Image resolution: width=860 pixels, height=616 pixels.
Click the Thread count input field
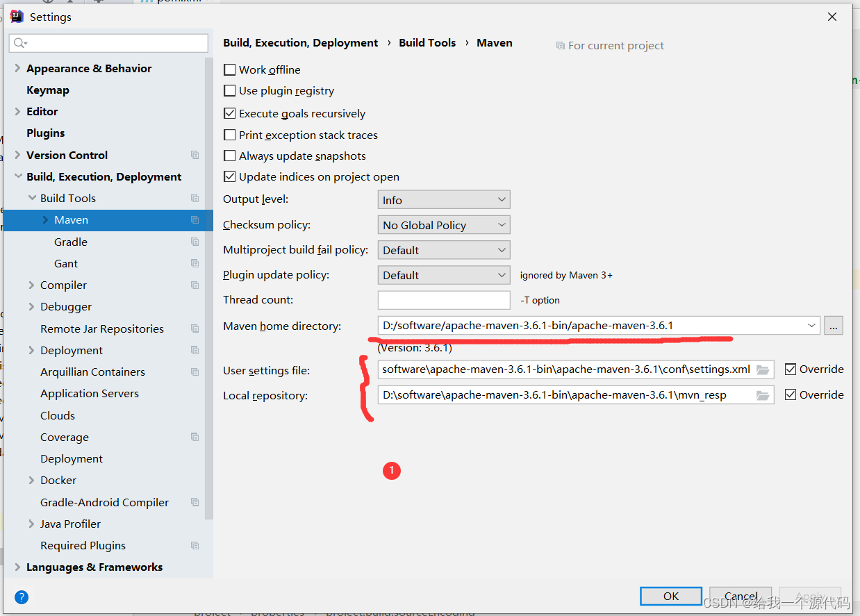tap(444, 300)
